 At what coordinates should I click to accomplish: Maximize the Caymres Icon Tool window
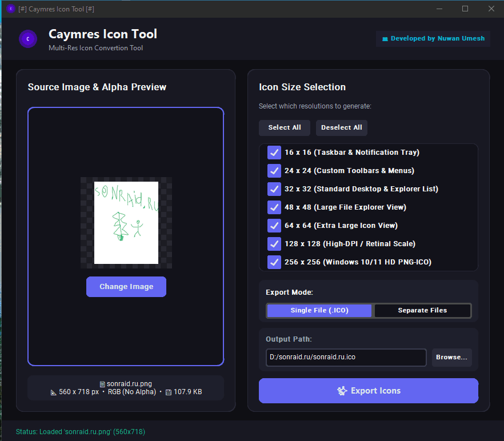[465, 9]
